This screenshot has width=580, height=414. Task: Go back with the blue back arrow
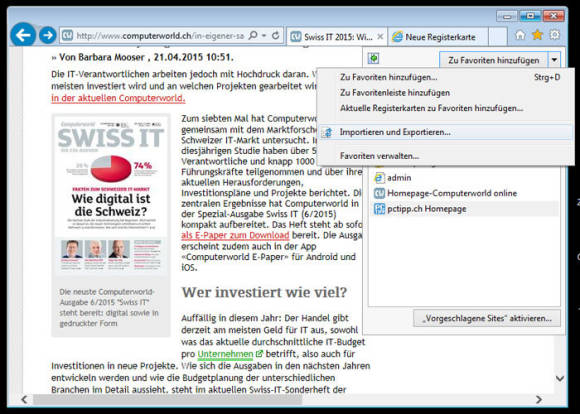(x=23, y=35)
